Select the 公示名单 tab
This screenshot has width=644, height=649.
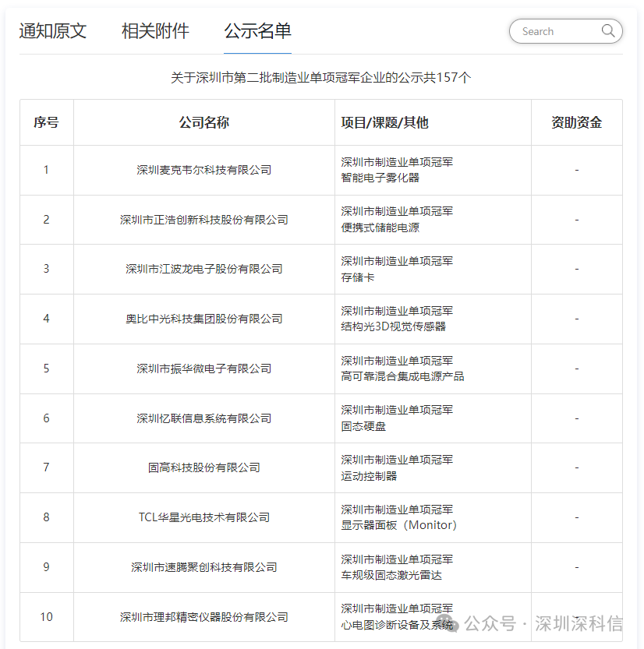click(257, 31)
